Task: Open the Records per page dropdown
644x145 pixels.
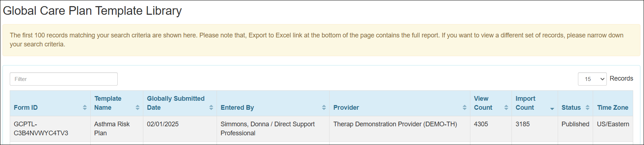Action: click(x=592, y=79)
